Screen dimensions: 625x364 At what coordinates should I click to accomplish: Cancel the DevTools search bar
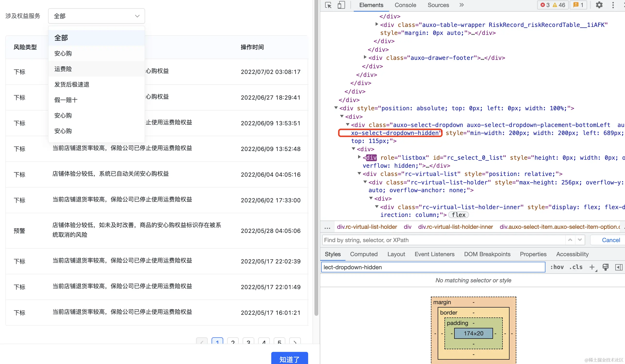(611, 240)
